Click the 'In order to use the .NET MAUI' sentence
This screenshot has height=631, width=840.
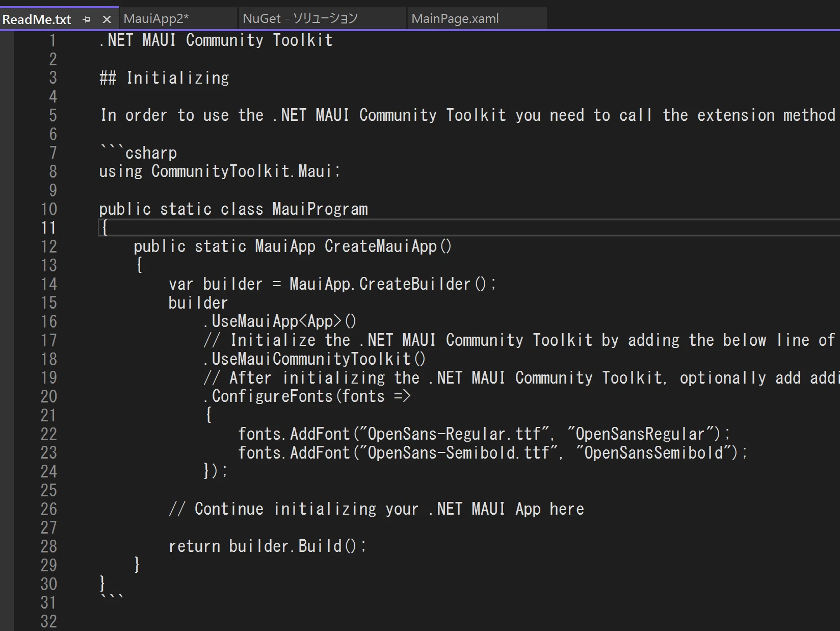coord(468,115)
